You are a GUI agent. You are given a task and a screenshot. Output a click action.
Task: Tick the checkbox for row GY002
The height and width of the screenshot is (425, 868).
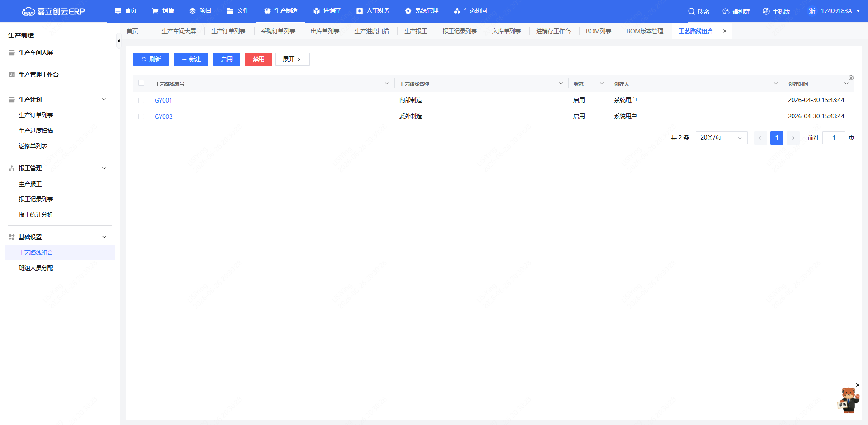coord(142,117)
